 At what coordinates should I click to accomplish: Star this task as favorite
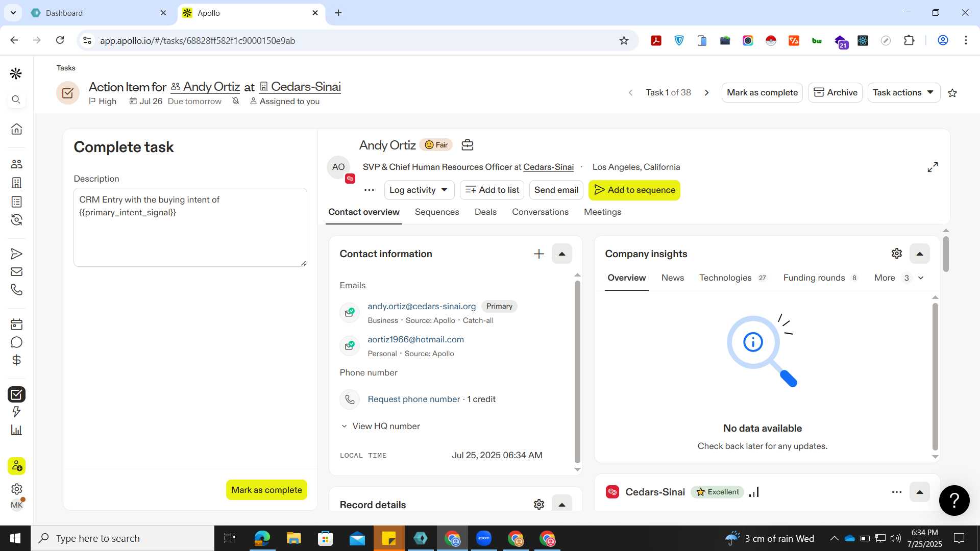952,93
